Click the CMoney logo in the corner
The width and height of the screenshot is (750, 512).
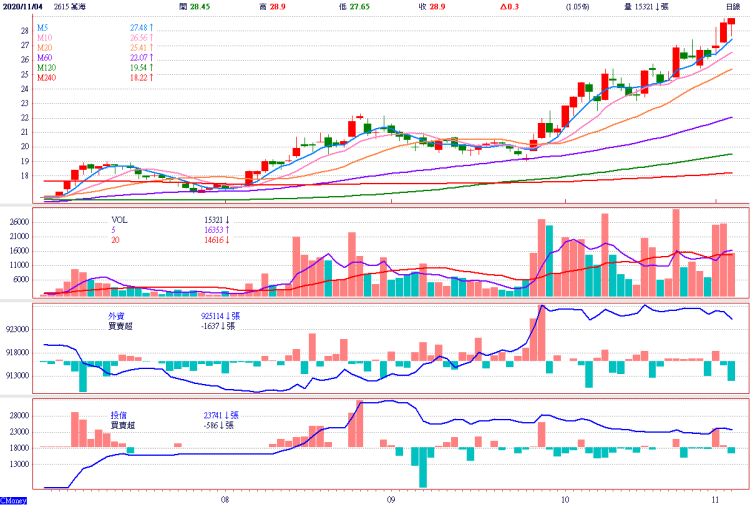[x=13, y=499]
